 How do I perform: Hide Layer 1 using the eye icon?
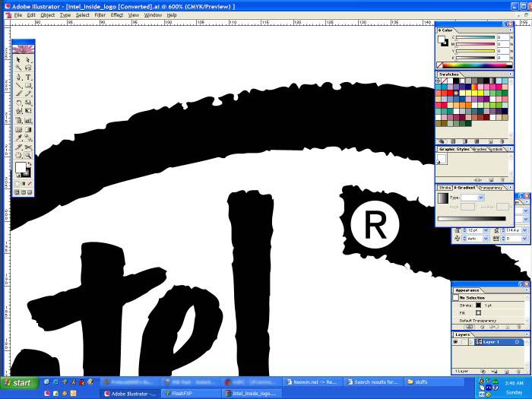pyautogui.click(x=457, y=342)
